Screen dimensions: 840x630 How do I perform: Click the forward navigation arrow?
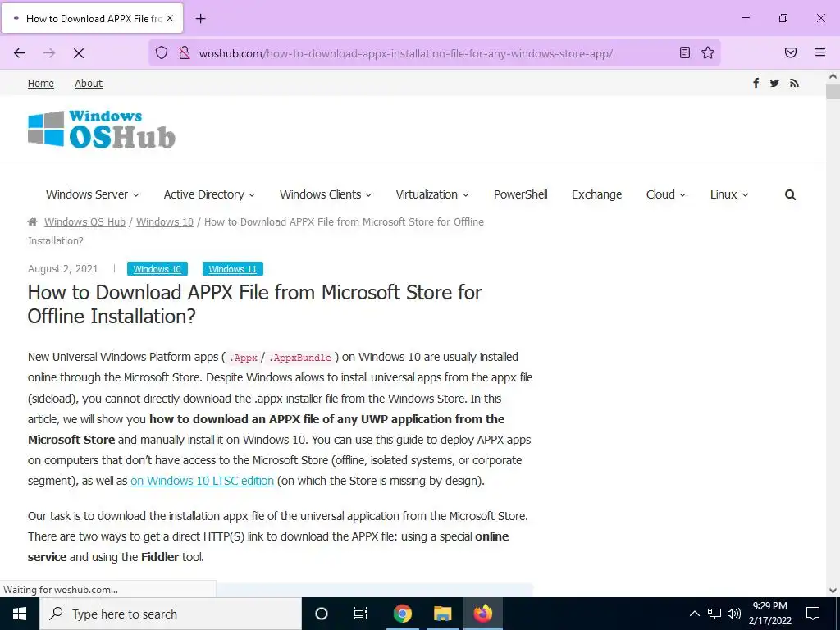(x=49, y=52)
